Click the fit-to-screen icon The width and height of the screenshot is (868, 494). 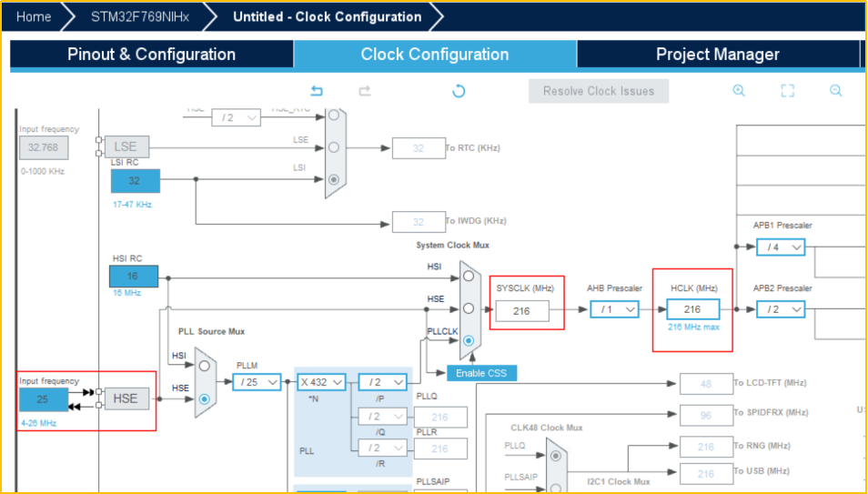[788, 91]
